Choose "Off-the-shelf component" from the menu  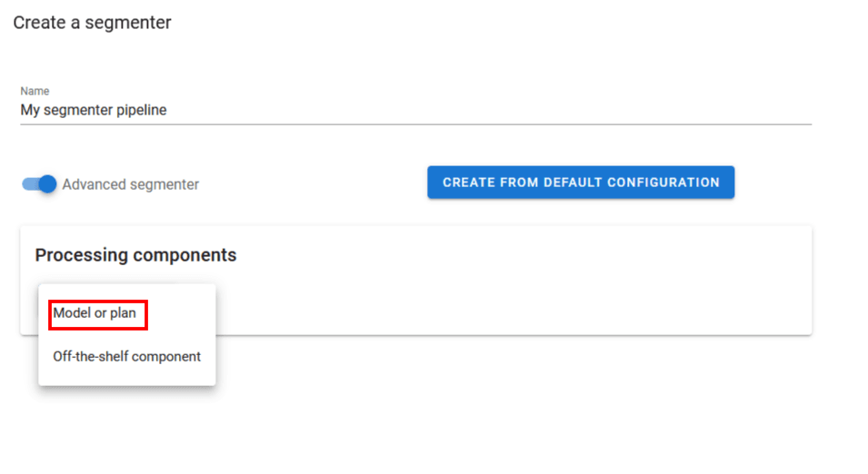pyautogui.click(x=126, y=357)
